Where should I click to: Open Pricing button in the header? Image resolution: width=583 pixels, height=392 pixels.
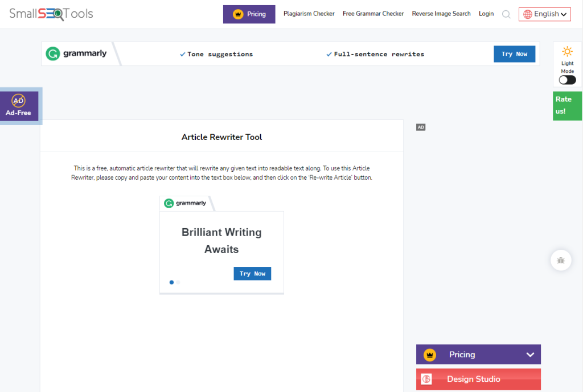pos(249,14)
